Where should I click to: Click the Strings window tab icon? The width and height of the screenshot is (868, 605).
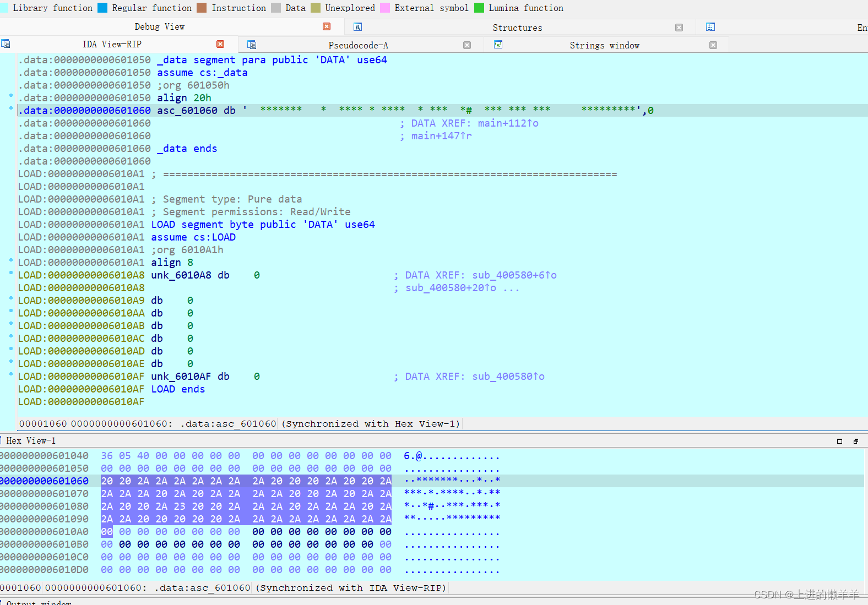(x=498, y=45)
